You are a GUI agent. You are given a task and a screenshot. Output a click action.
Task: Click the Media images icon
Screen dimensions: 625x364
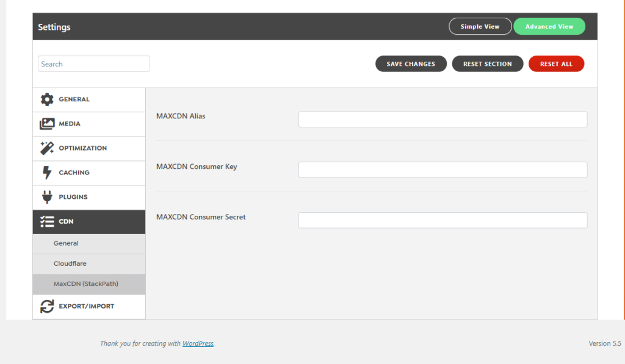click(47, 124)
